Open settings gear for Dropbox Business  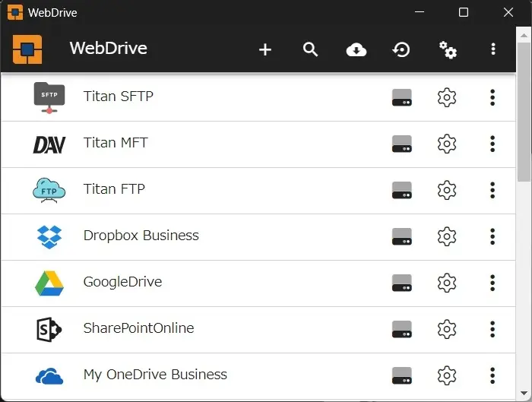pos(447,236)
